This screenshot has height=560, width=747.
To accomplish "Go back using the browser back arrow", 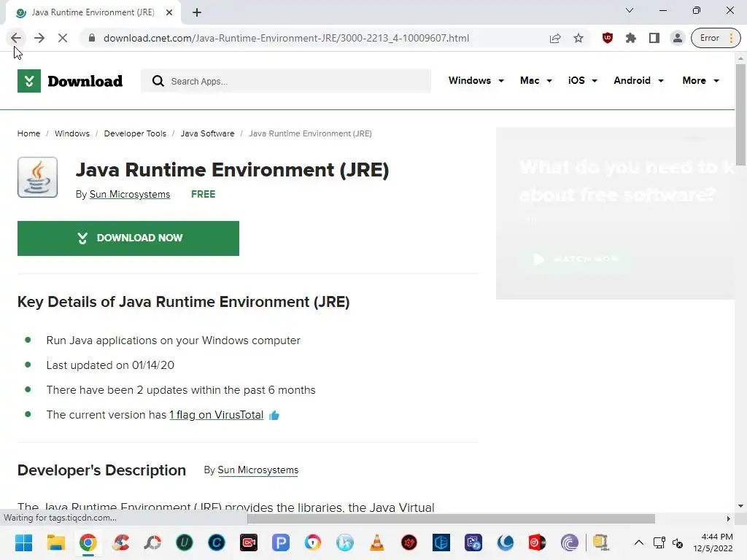I will (16, 38).
